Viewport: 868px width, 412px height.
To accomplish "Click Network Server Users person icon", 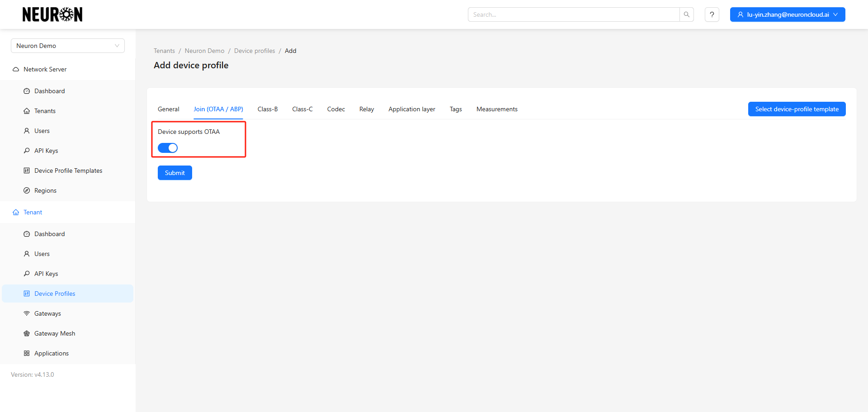I will click(27, 131).
